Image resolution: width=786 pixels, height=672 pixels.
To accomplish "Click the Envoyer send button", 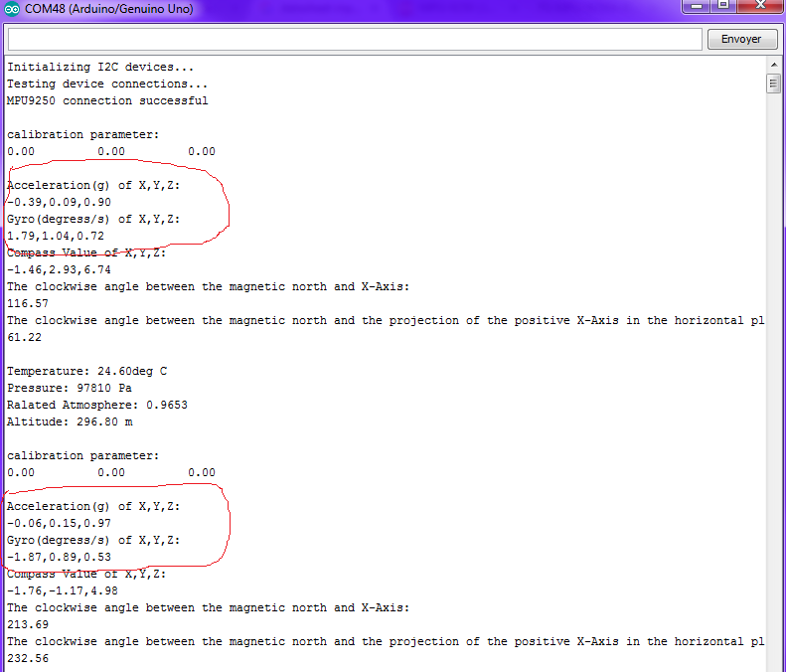I will tap(742, 39).
